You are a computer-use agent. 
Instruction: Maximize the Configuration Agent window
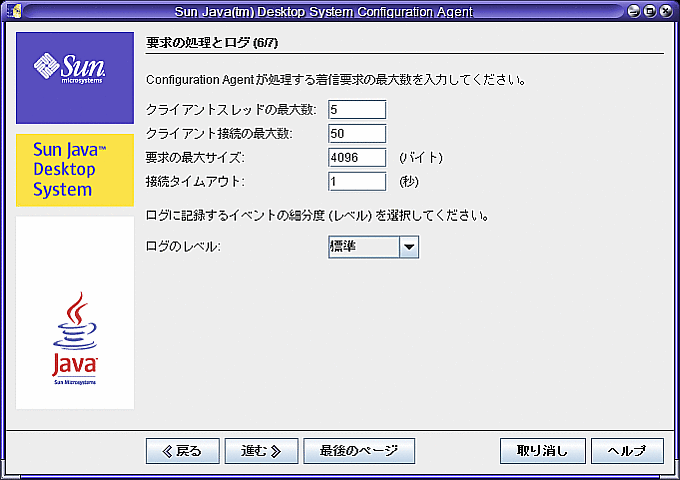click(x=650, y=11)
